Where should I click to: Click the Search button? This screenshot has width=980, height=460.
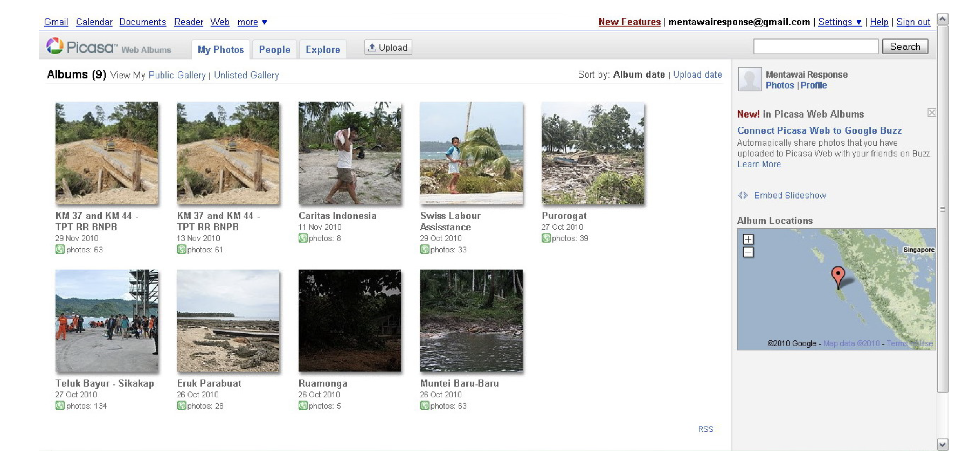(x=904, y=47)
